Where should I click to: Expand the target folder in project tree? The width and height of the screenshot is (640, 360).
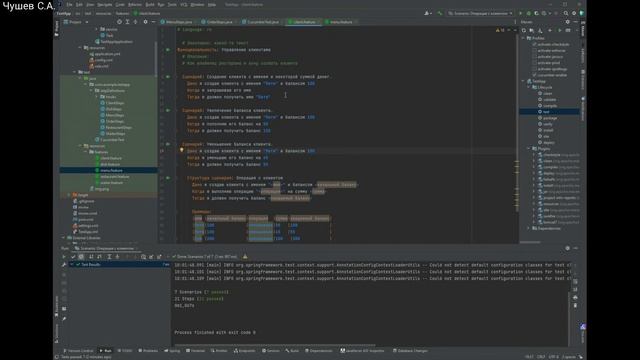coord(69,195)
